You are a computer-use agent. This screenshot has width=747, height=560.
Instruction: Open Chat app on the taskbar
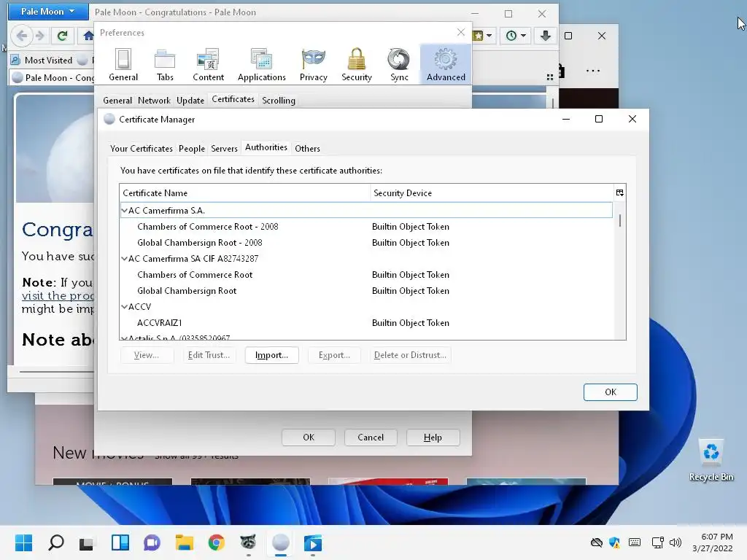[x=152, y=542]
